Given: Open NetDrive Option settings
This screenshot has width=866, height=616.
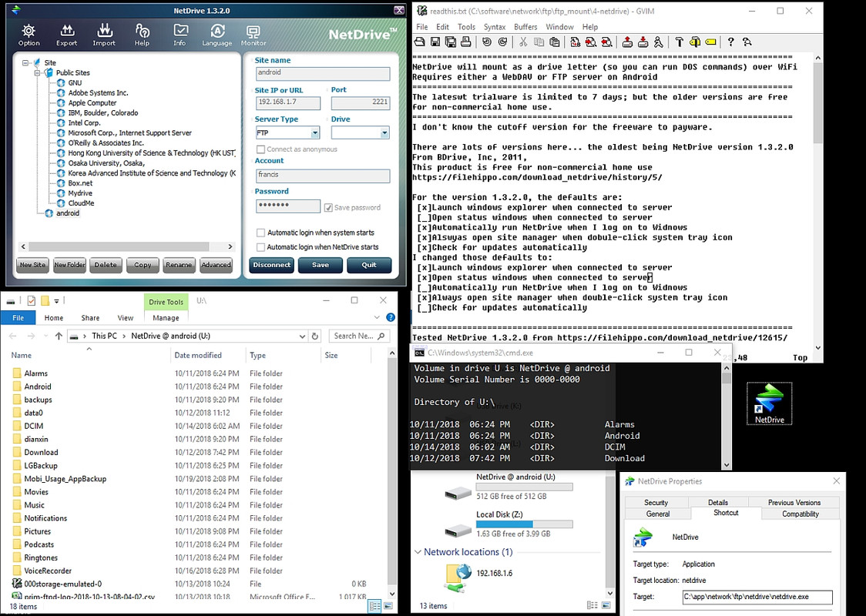Looking at the screenshot, I should (x=29, y=35).
